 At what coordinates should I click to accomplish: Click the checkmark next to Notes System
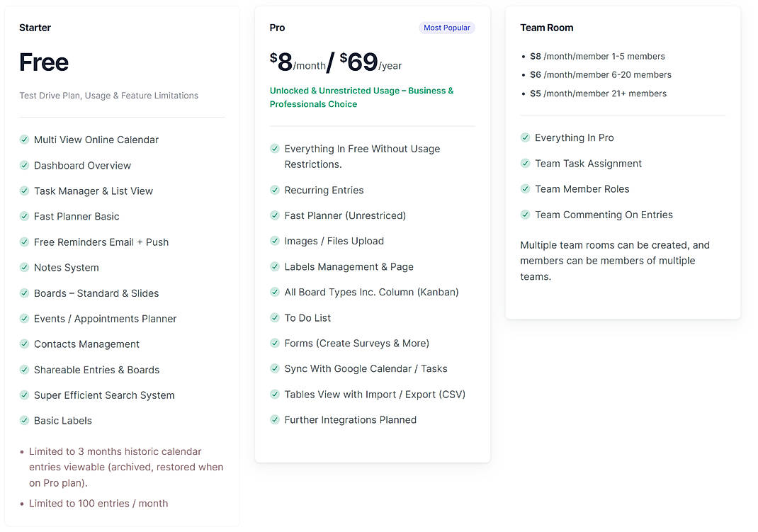click(x=23, y=267)
